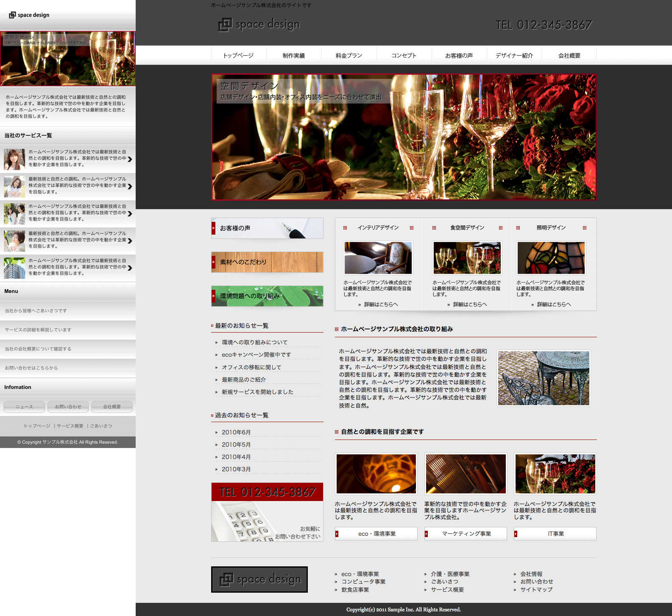Open the 制作実績 navigation tab
The height and width of the screenshot is (616, 672).
(x=293, y=56)
